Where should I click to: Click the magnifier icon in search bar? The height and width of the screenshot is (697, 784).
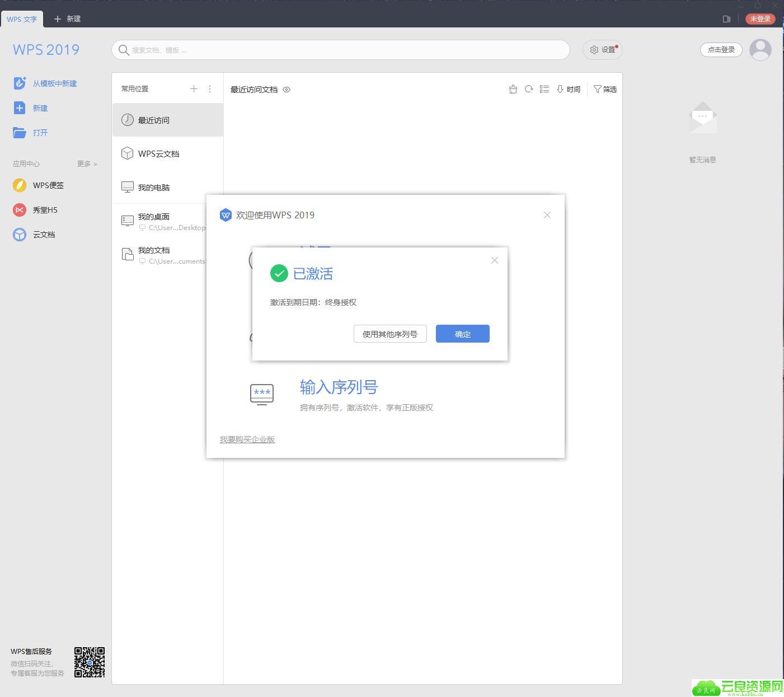pyautogui.click(x=124, y=50)
